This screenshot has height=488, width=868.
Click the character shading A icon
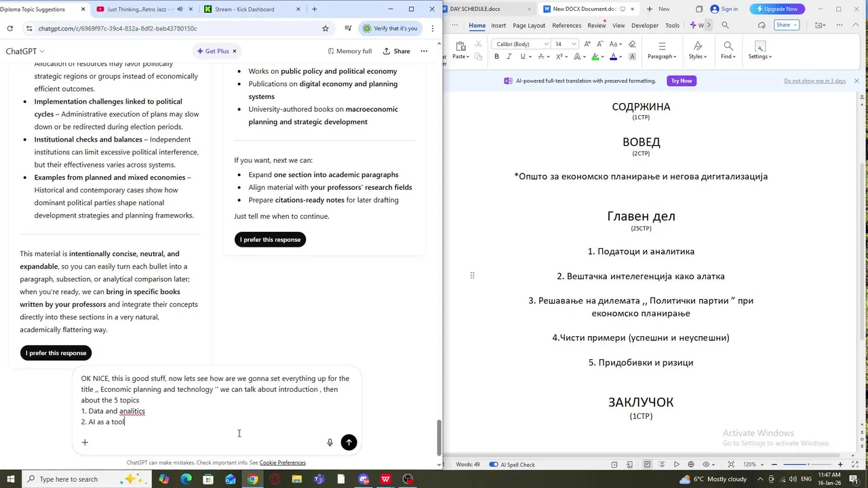click(x=632, y=57)
